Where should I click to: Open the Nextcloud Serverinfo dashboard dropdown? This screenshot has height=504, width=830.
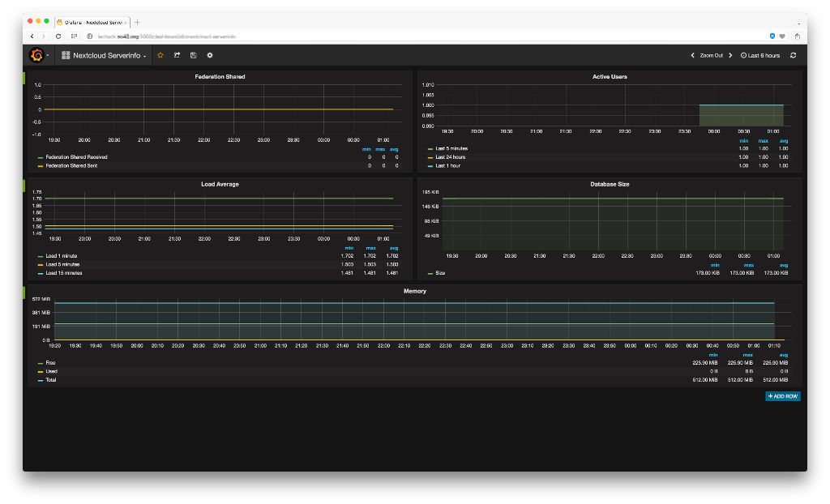(105, 55)
